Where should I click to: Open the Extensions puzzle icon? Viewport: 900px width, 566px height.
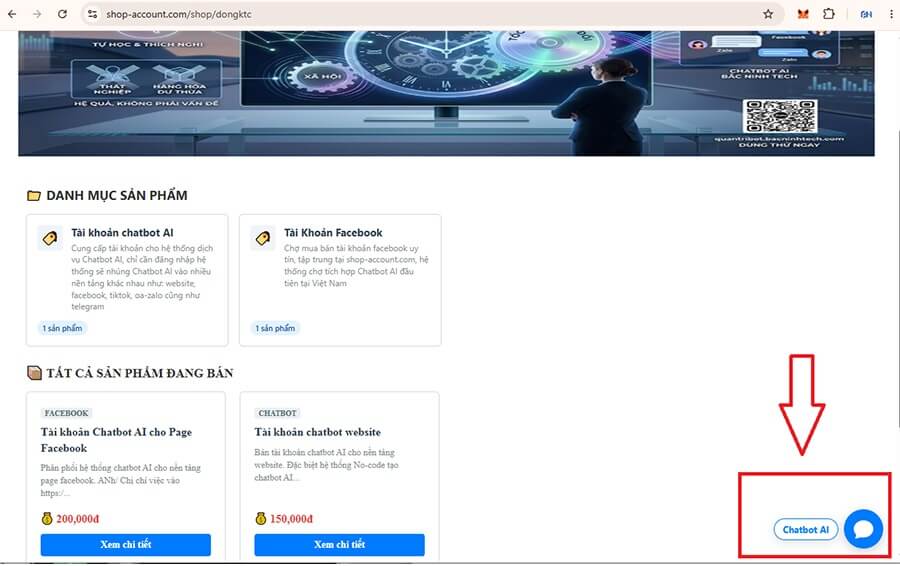click(828, 14)
